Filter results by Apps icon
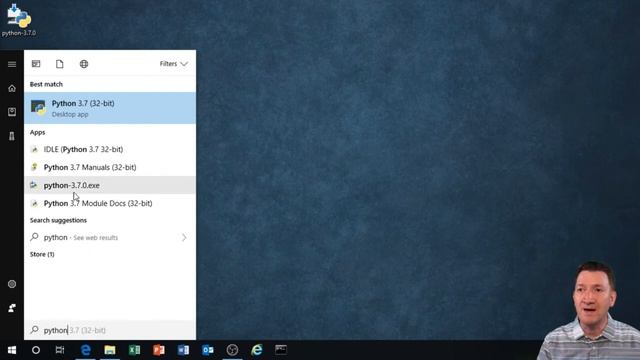The width and height of the screenshot is (640, 360). [36, 64]
